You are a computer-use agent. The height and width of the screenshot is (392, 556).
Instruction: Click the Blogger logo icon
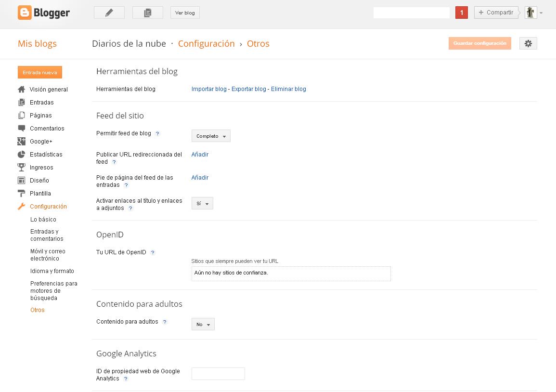point(25,13)
